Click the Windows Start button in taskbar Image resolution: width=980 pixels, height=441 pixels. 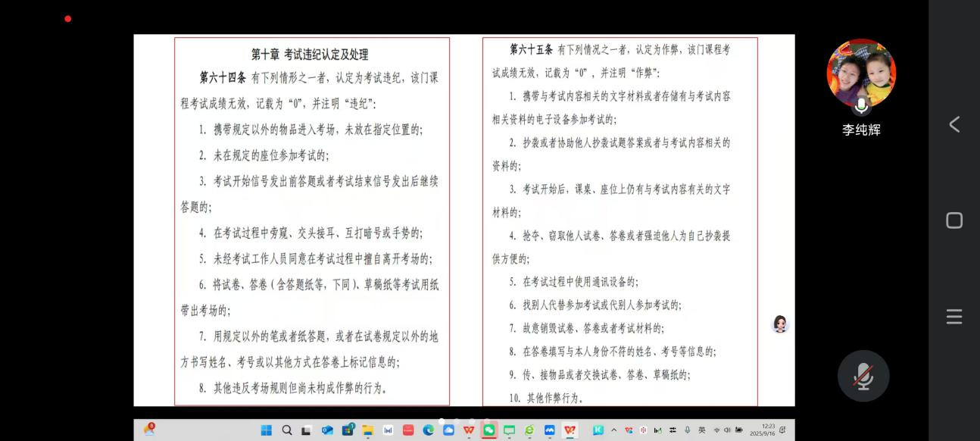tap(267, 430)
